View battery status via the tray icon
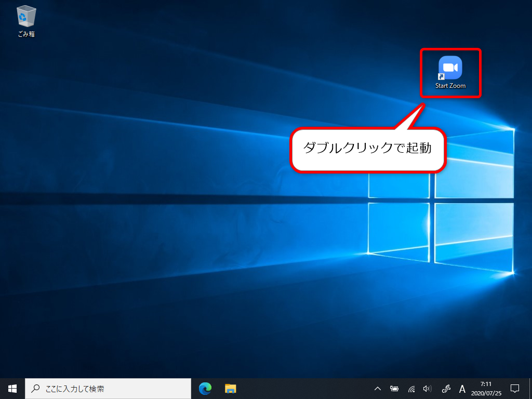Image resolution: width=532 pixels, height=399 pixels. [x=396, y=388]
